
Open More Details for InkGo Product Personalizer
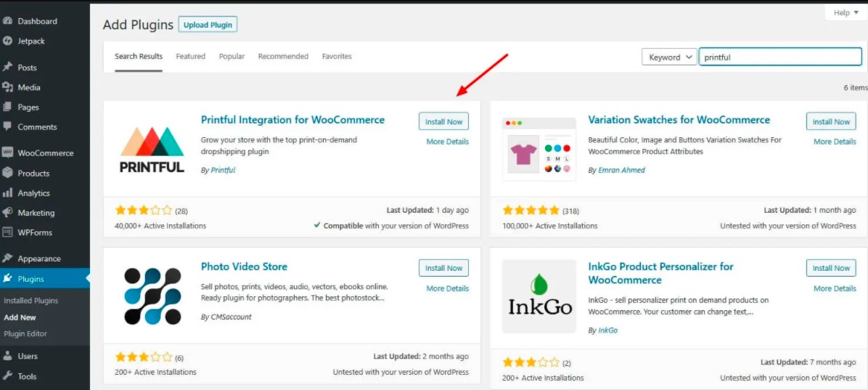[835, 288]
